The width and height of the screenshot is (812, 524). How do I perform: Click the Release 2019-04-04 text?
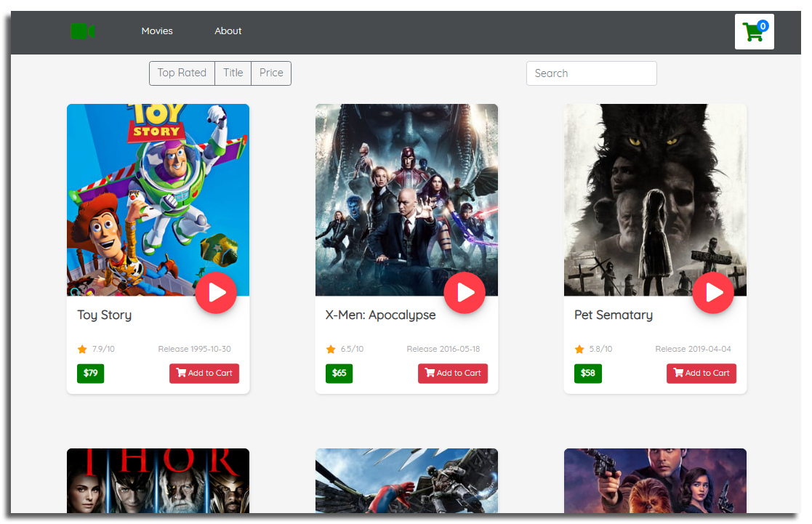(x=693, y=349)
